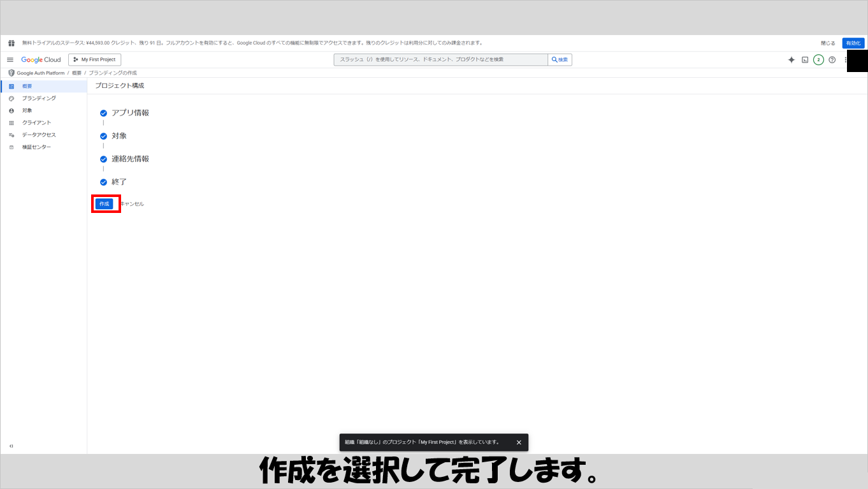The width and height of the screenshot is (868, 489).
Task: Click into the resource search field
Action: coord(440,60)
